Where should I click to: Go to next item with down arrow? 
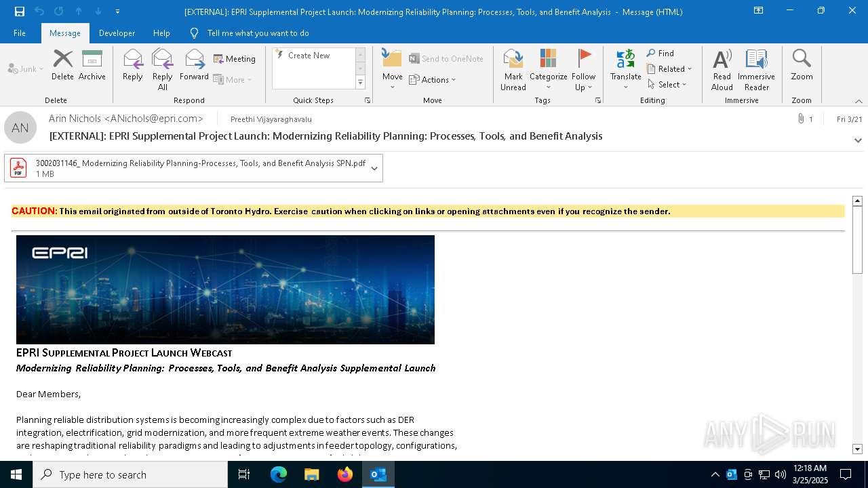click(x=98, y=12)
